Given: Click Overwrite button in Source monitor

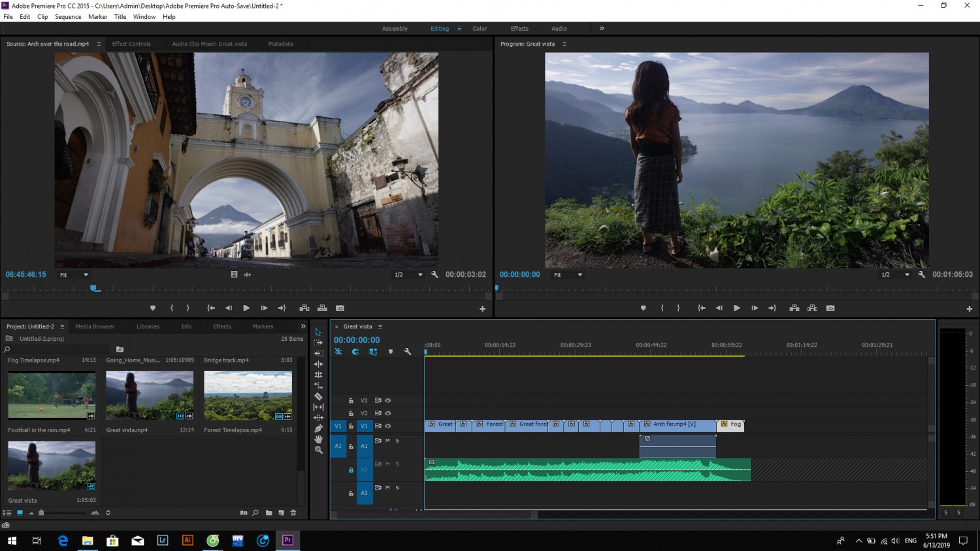Looking at the screenshot, I should pos(322,308).
